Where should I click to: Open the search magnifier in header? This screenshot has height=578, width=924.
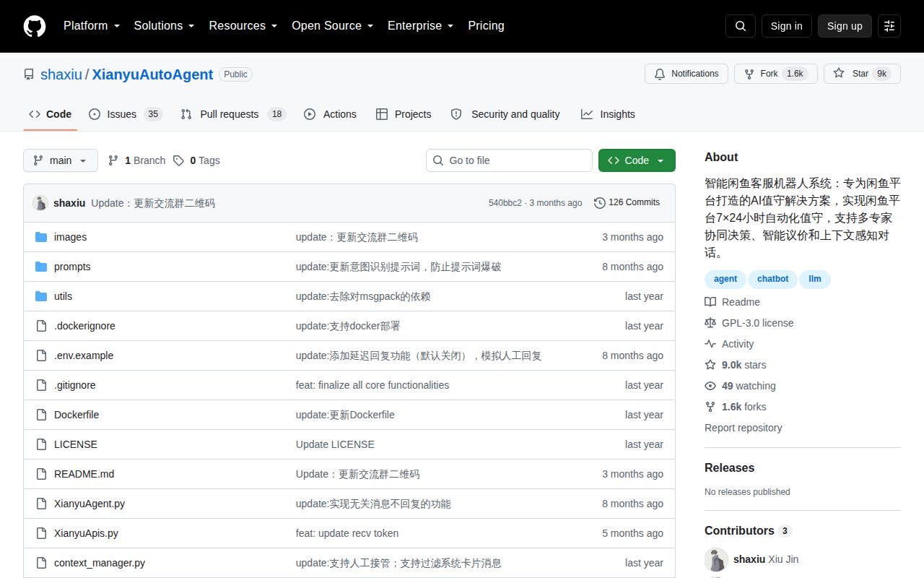[741, 26]
